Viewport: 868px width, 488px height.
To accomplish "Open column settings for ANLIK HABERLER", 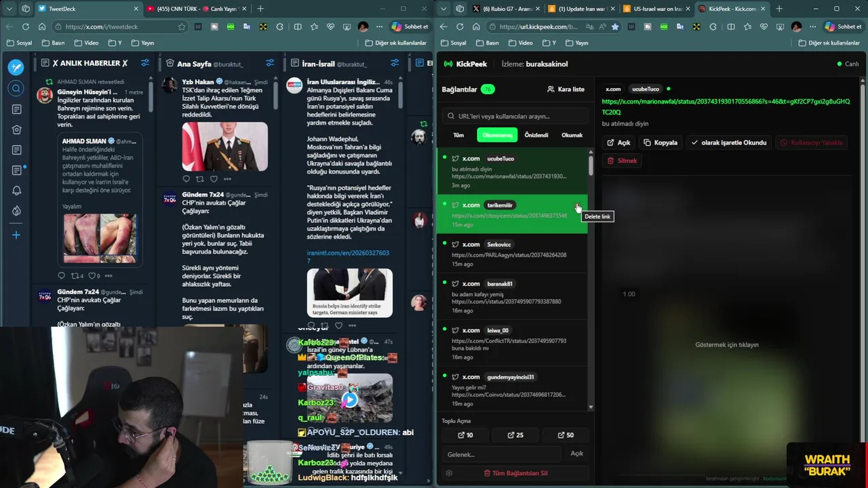I will point(145,63).
